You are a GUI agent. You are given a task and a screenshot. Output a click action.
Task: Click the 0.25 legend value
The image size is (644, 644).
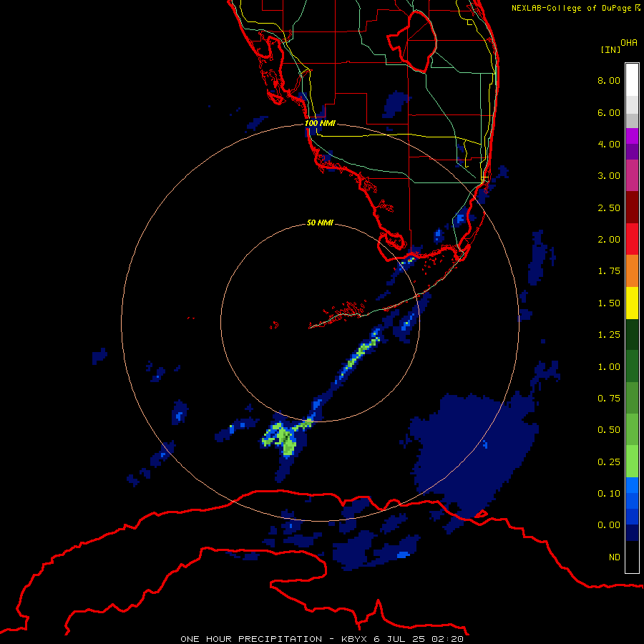[x=609, y=462]
